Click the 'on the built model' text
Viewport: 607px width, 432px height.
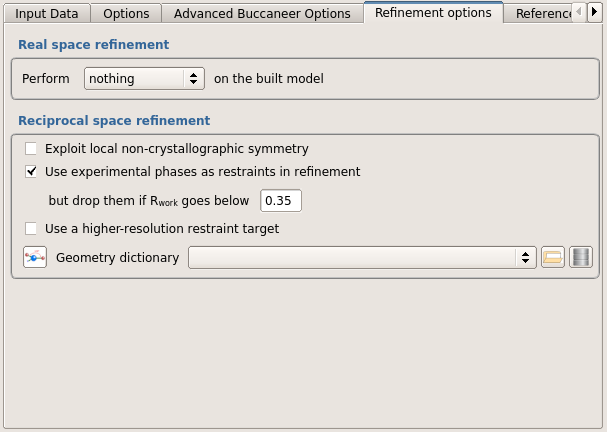[x=268, y=78]
